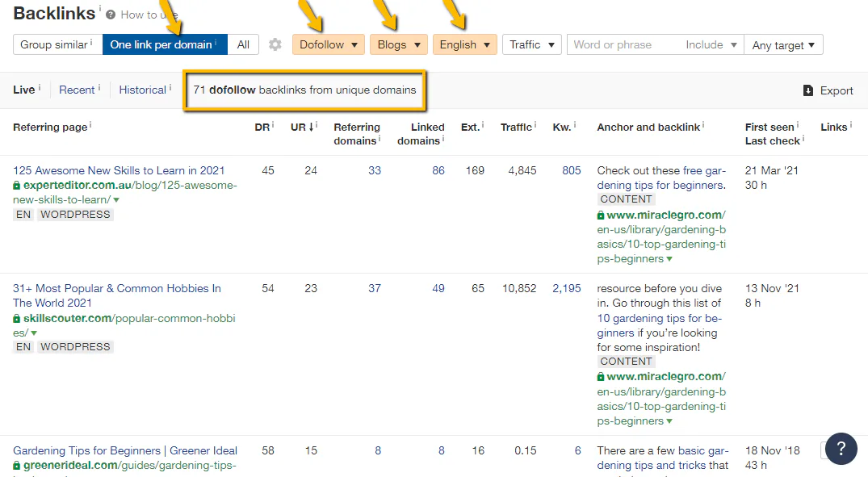Image resolution: width=868 pixels, height=477 pixels.
Task: Open linked domains count 49
Action: click(438, 288)
